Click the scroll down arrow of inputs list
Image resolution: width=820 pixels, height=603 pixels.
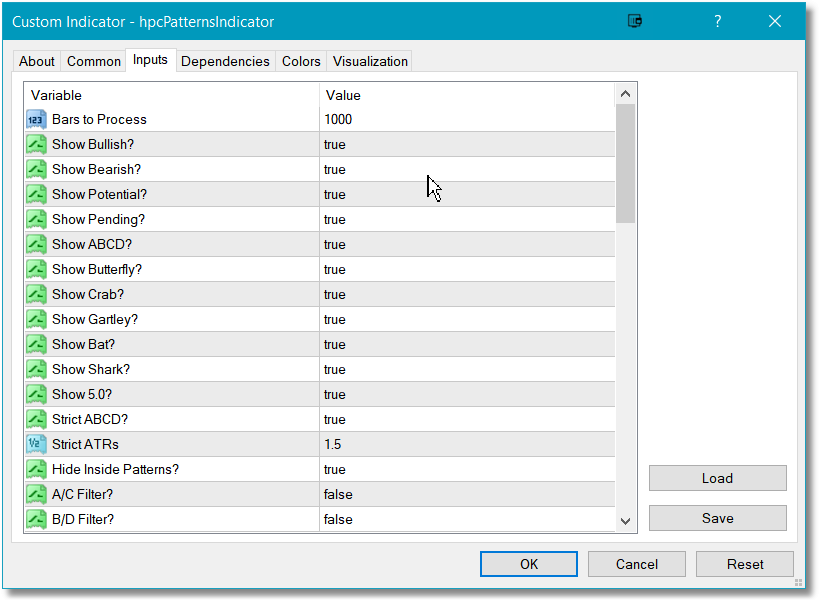coord(625,521)
